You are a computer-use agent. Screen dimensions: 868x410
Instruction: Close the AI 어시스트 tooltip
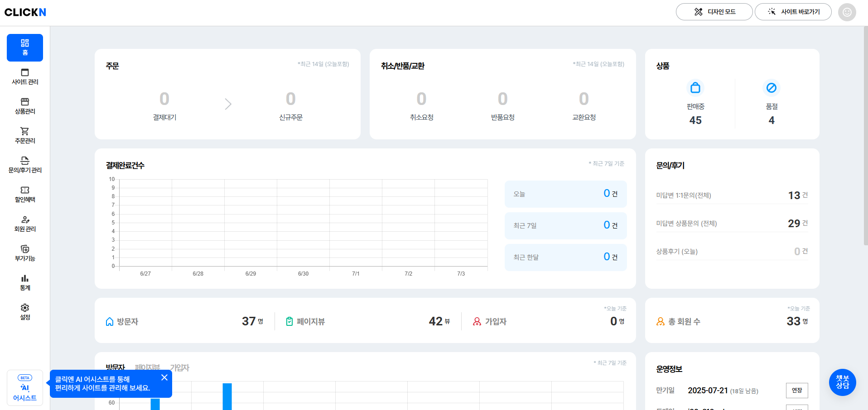164,377
